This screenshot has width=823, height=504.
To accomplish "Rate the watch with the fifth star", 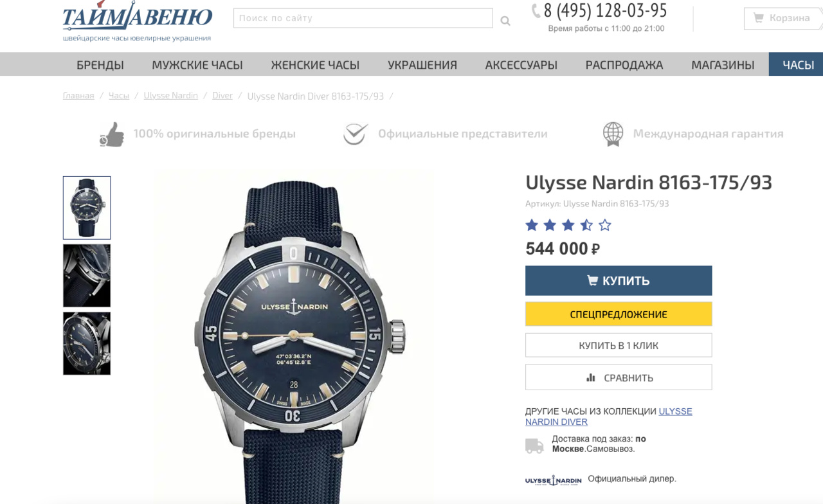I will [605, 225].
